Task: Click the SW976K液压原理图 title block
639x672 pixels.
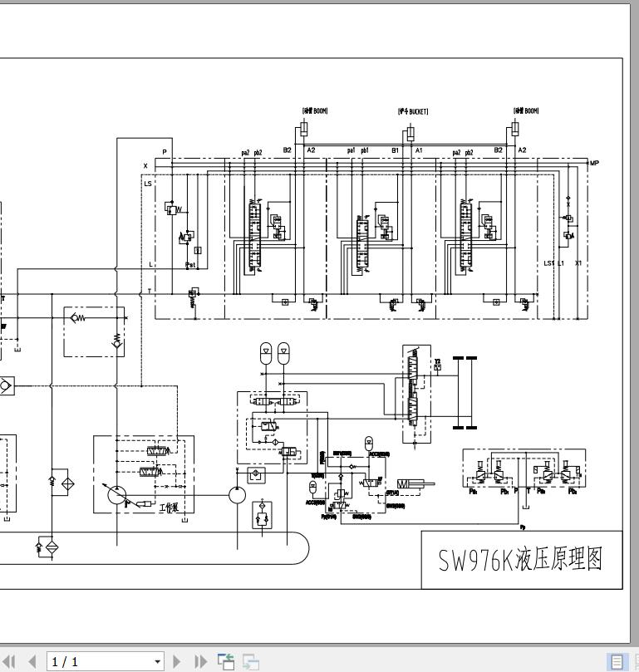Action: [522, 560]
